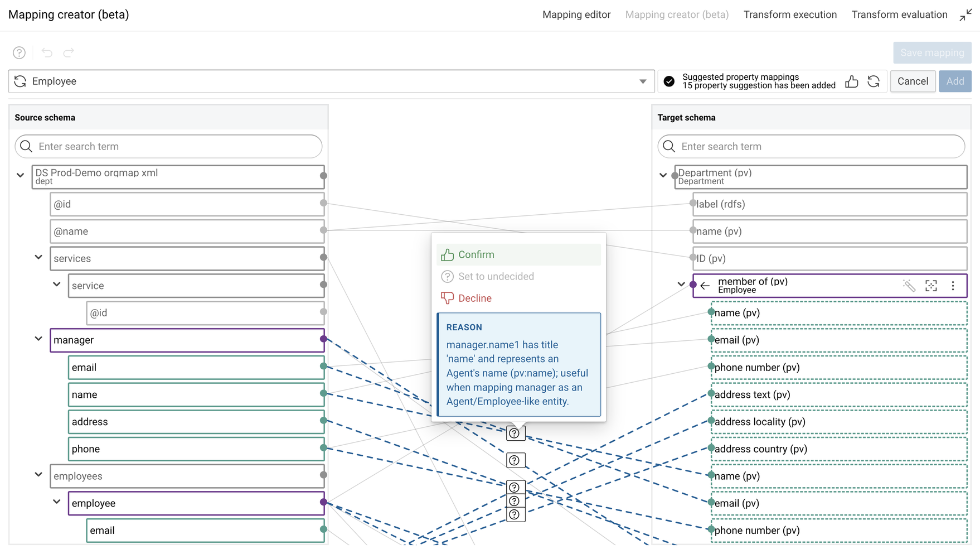Click the focus/center icon on member of (pv)
Screen dimensions: 980x554
932,285
